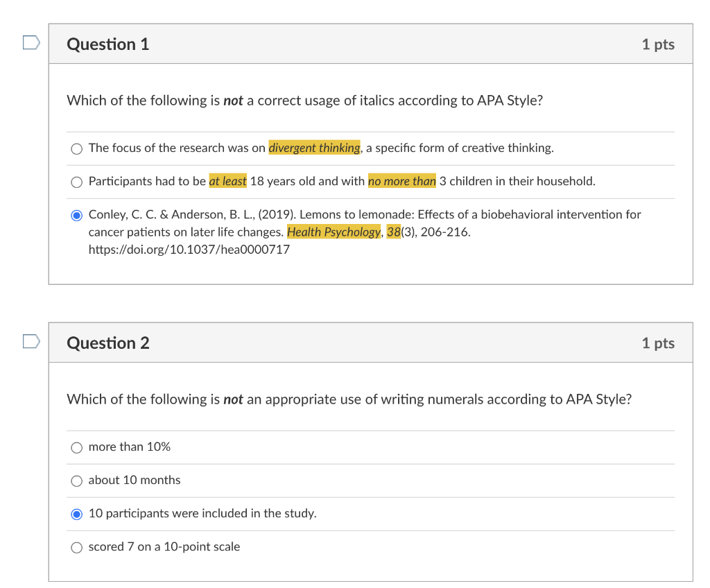710x588 pixels.
Task: Choose the 'more than 10%' radio option
Action: click(x=77, y=447)
